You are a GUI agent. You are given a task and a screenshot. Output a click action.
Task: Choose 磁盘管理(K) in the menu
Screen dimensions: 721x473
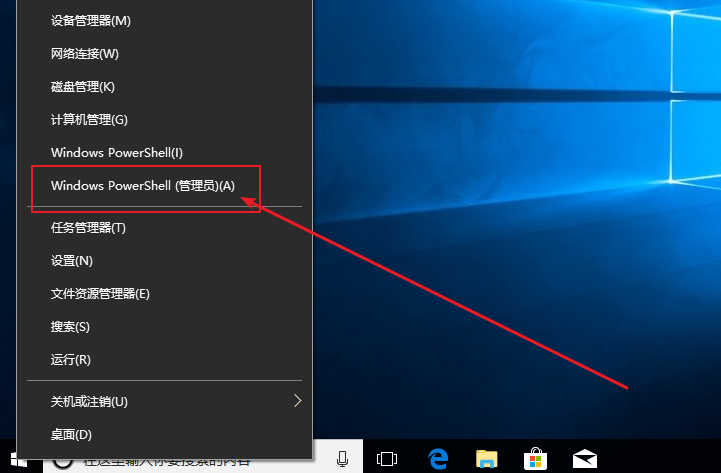(x=83, y=87)
